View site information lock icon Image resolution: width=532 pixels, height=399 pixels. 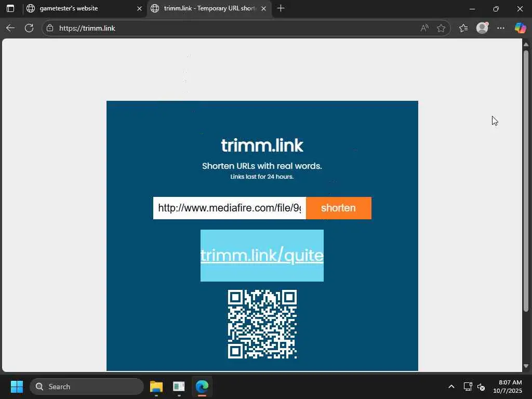(50, 28)
